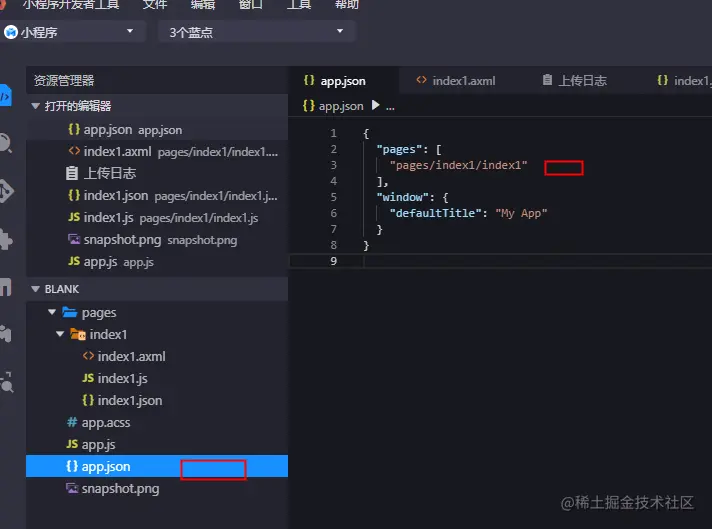The image size is (712, 529).
Task: Open the 帮助 menu
Action: tap(346, 4)
